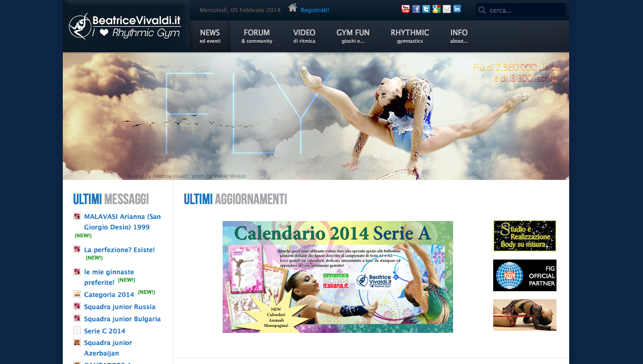Open the LinkedIn social icon
The height and width of the screenshot is (364, 643).
(x=457, y=9)
